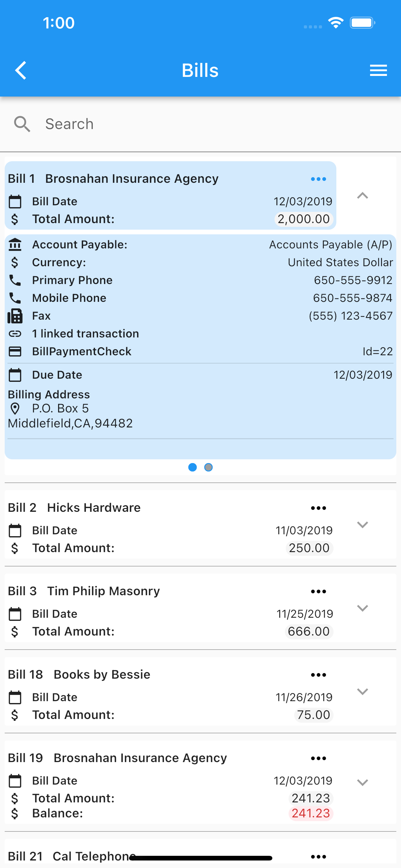Select the first page dot indicator
The height and width of the screenshot is (868, 401).
pyautogui.click(x=193, y=467)
